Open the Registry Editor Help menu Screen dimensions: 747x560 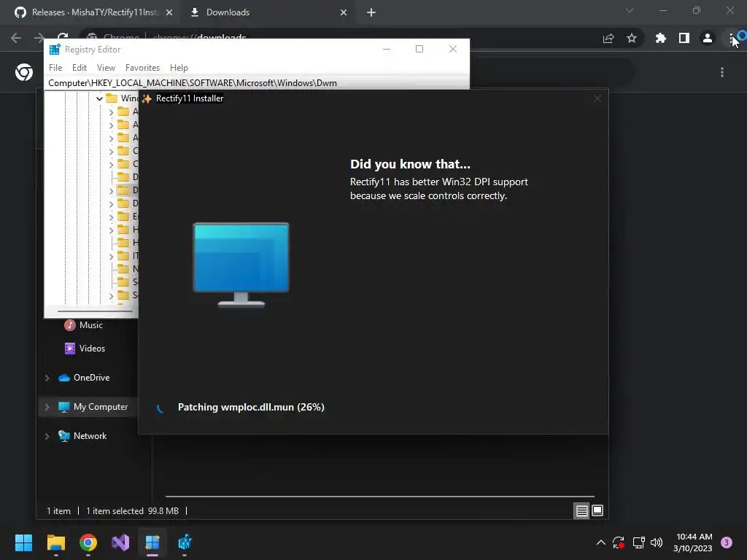(x=179, y=68)
